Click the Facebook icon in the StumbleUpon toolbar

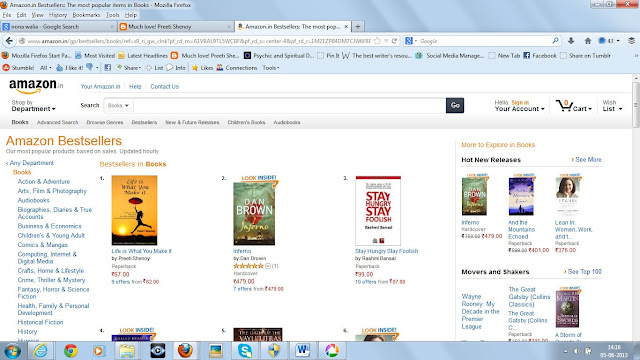[x=108, y=68]
